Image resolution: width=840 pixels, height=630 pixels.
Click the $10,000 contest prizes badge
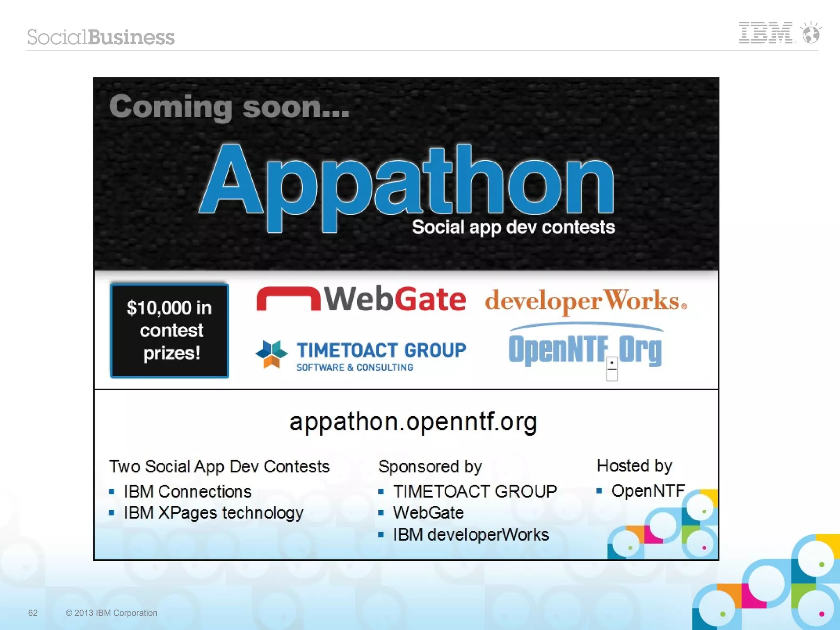pos(170,330)
